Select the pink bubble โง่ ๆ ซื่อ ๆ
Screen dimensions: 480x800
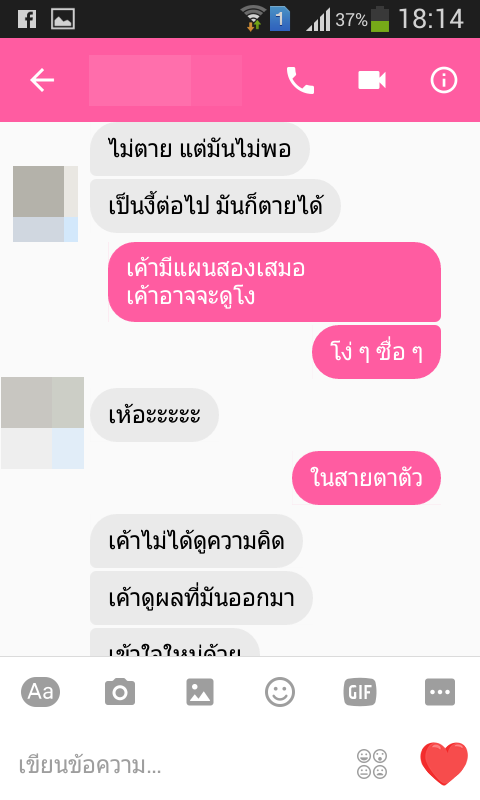[376, 352]
